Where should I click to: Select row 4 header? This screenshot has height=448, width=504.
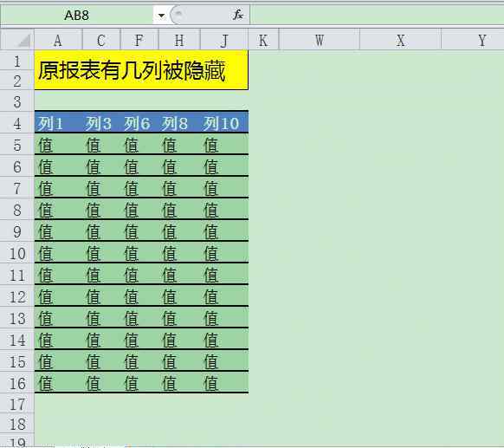(17, 123)
